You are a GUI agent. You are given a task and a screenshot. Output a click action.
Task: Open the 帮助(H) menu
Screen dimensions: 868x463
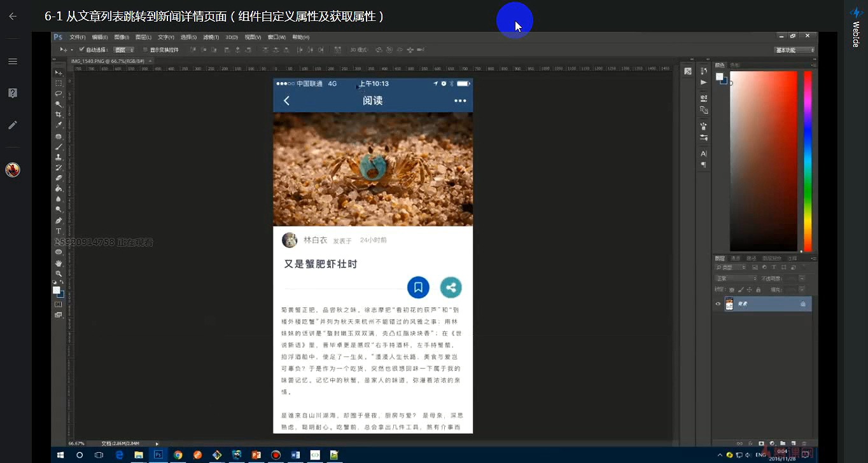pos(301,37)
